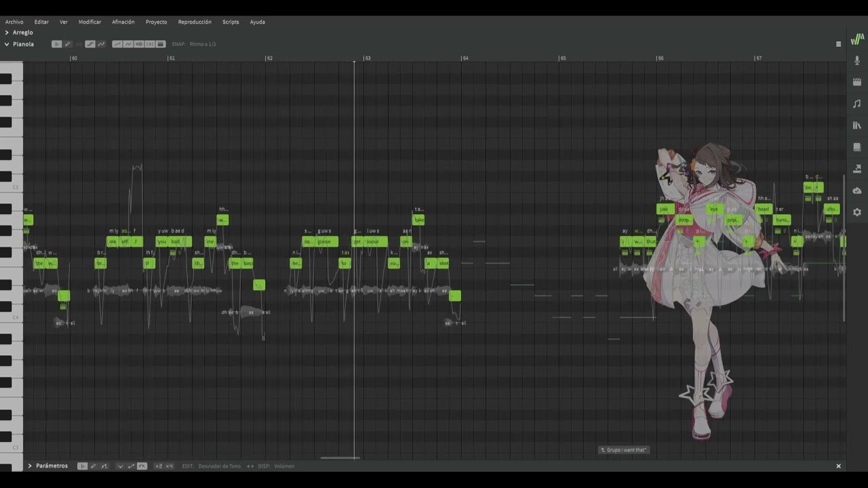868x488 pixels.
Task: Toggle jagged pitch line display
Action: click(128, 44)
